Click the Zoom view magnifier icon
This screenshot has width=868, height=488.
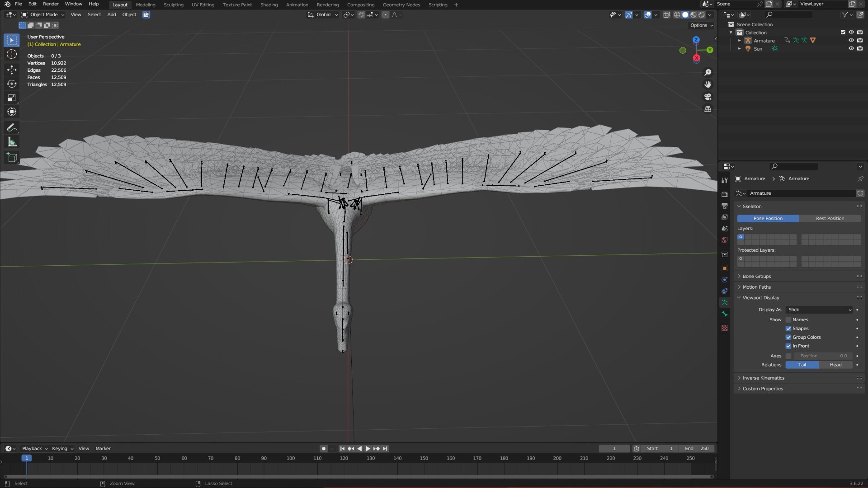point(708,72)
